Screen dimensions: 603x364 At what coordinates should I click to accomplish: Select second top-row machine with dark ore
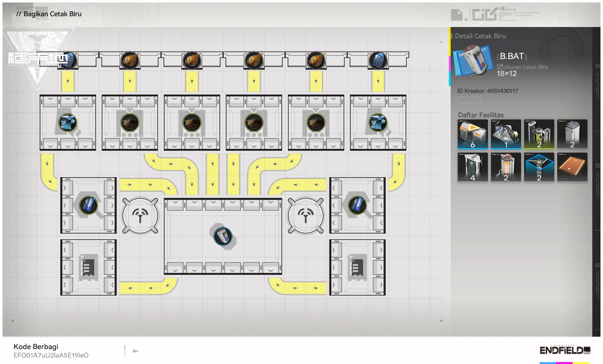[x=130, y=122]
